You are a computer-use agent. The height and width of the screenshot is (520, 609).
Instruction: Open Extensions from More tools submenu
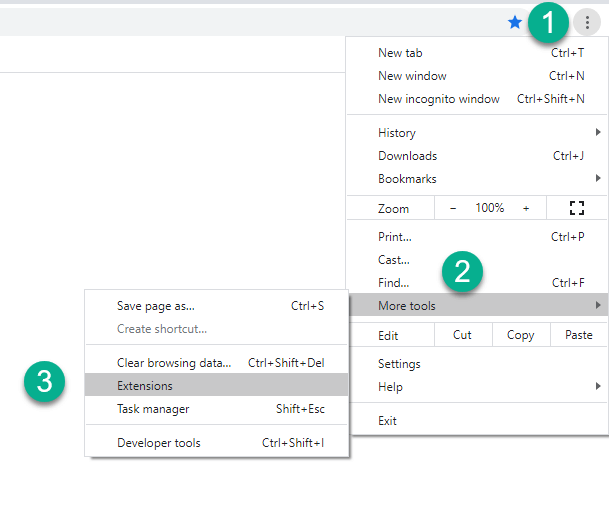tap(216, 385)
